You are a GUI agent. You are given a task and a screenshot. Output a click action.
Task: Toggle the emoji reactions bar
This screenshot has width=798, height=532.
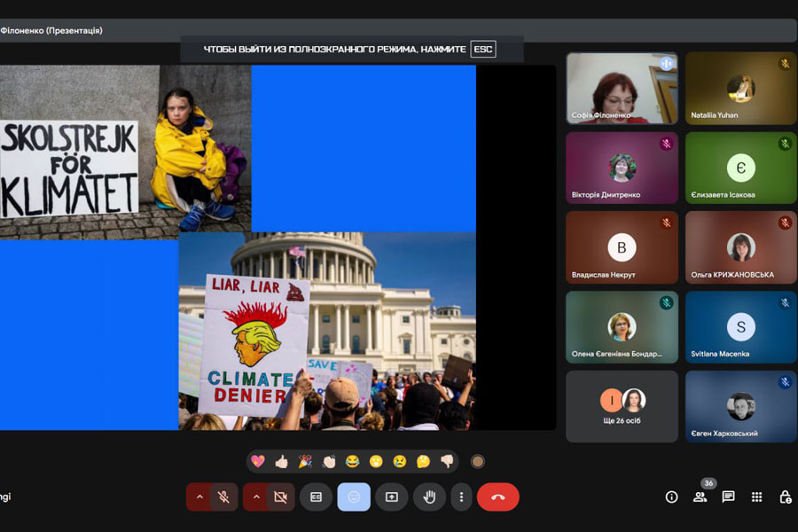(354, 497)
